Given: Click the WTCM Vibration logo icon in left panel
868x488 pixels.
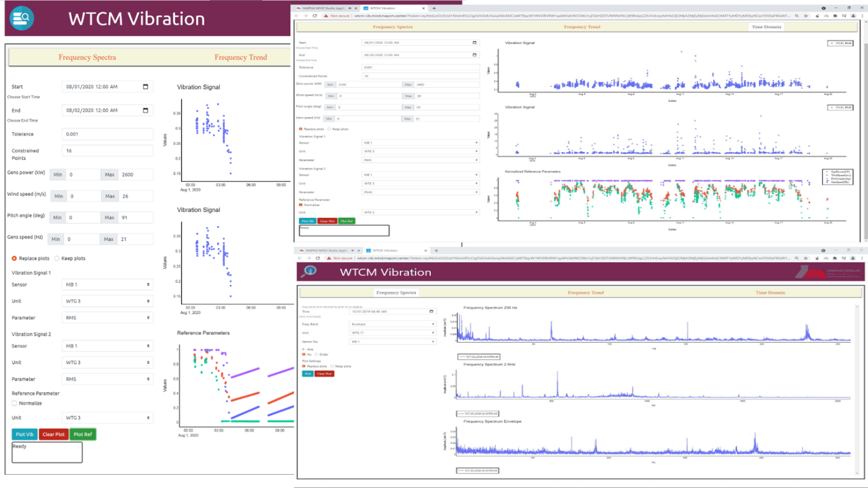Looking at the screenshot, I should [x=23, y=18].
